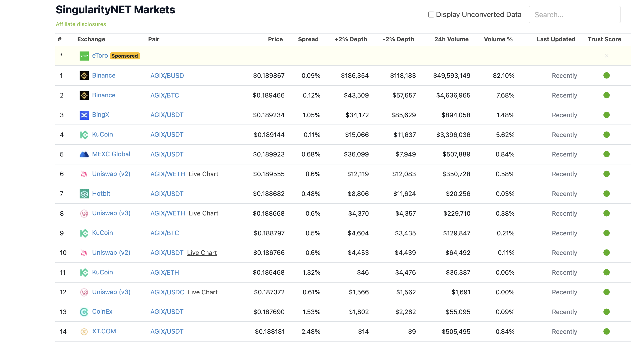This screenshot has width=644, height=342.
Task: Click the Hotbit exchange logo
Action: 84,194
